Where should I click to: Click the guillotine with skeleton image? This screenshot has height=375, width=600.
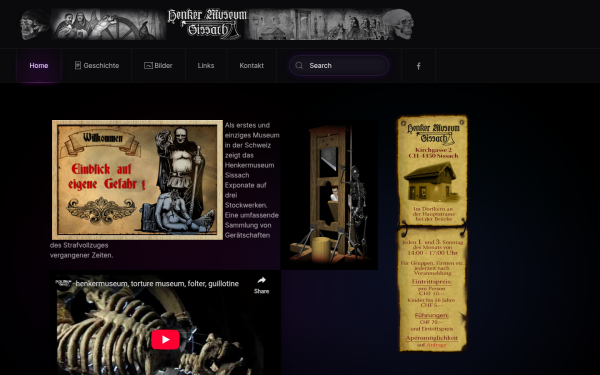(329, 195)
